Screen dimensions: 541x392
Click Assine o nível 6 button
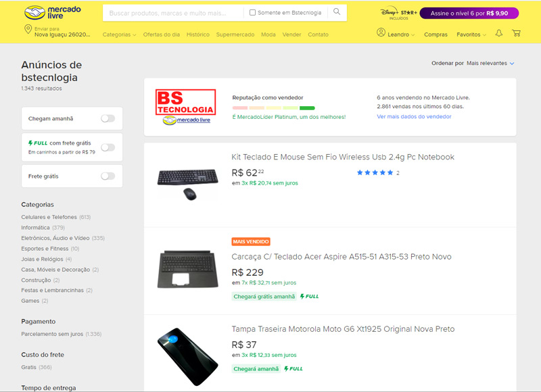(x=469, y=13)
